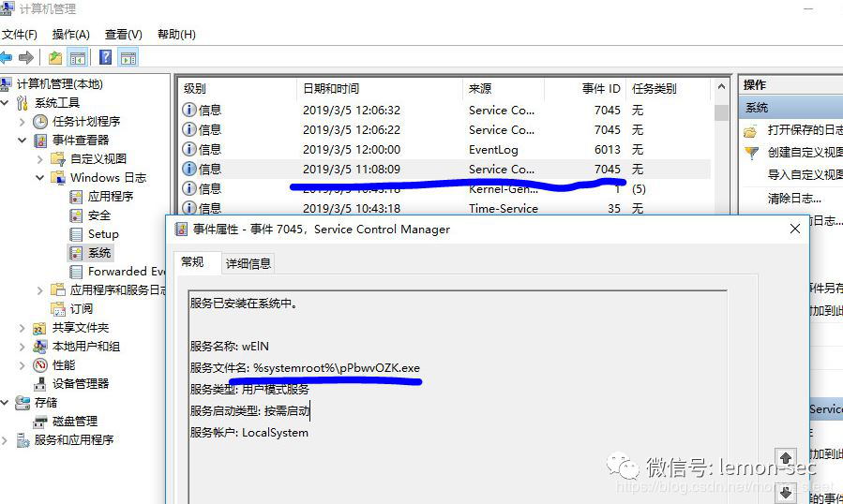Click the event list scroll-up arrow
Screen dimensions: 843x504
[x=721, y=86]
